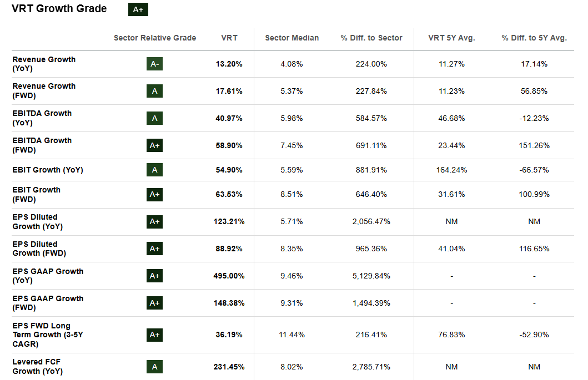Open the EBITDA Growth (FWD) metric link
The width and height of the screenshot is (588, 380).
42,145
